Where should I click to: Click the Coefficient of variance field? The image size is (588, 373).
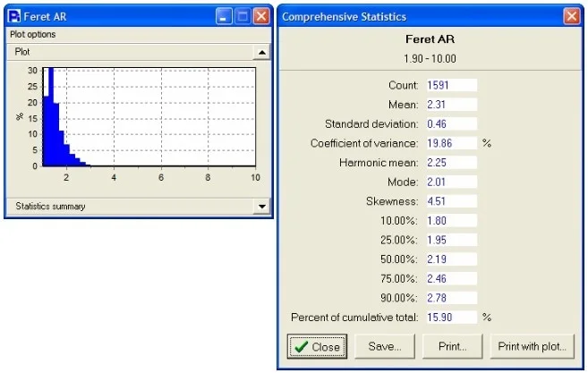tap(450, 143)
